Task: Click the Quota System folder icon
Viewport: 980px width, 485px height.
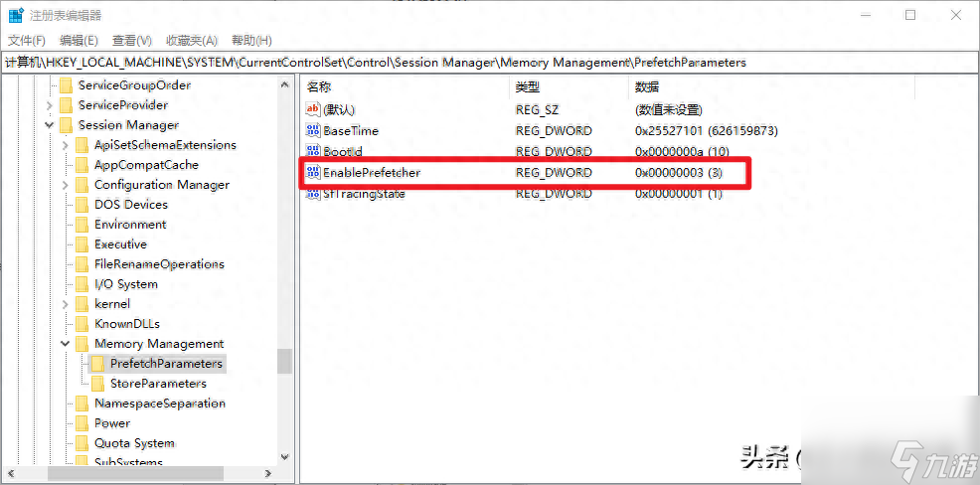Action: click(x=82, y=443)
